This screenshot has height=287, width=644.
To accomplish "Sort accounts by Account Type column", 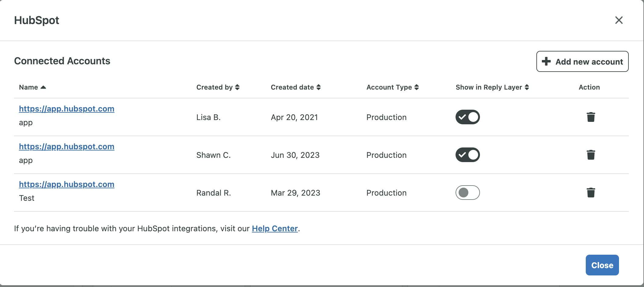I will (392, 87).
